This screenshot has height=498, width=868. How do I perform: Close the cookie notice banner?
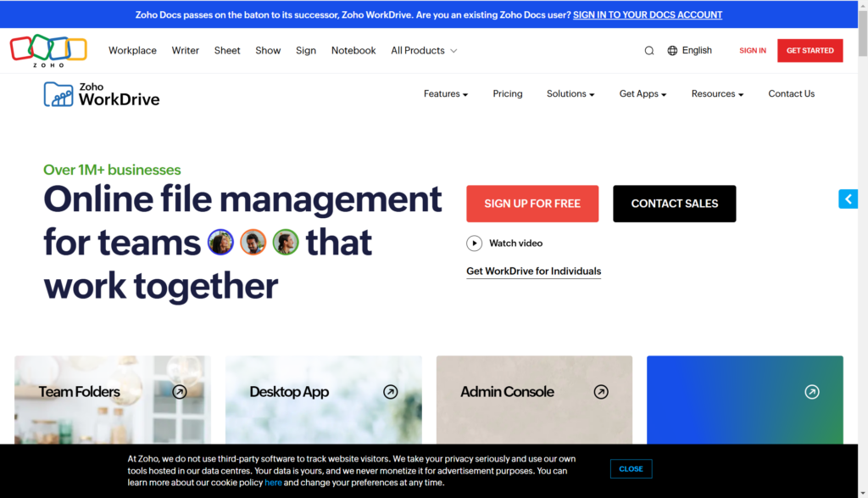coord(631,468)
